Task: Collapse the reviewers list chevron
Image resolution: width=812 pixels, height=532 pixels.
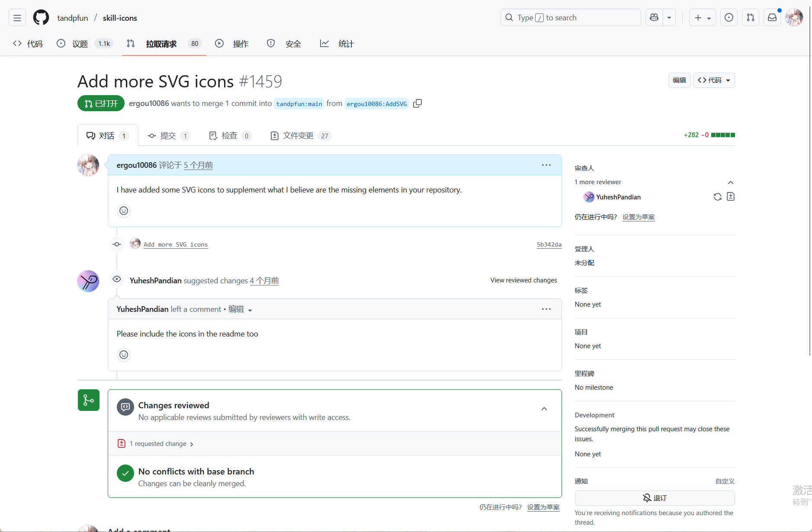Action: 731,182
